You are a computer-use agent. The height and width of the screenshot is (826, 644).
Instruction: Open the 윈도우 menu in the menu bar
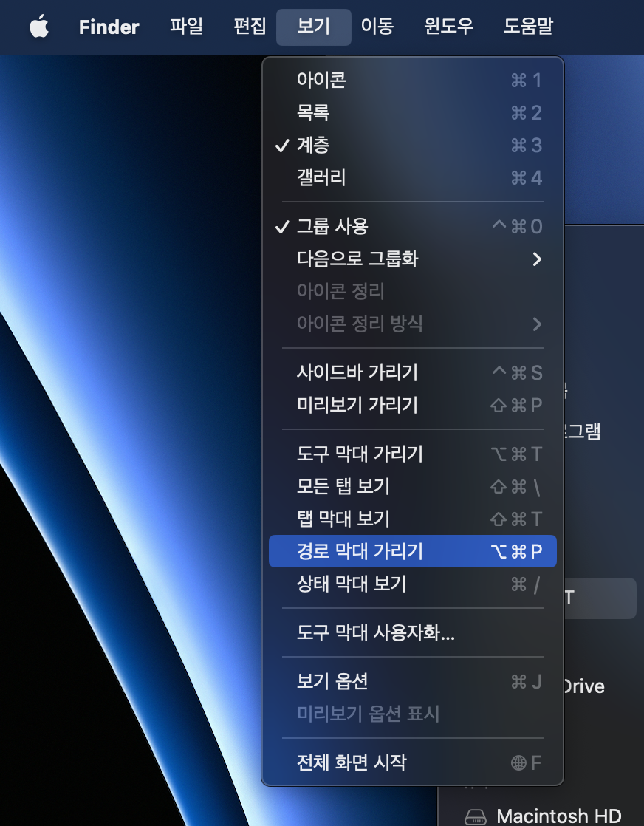pos(448,27)
